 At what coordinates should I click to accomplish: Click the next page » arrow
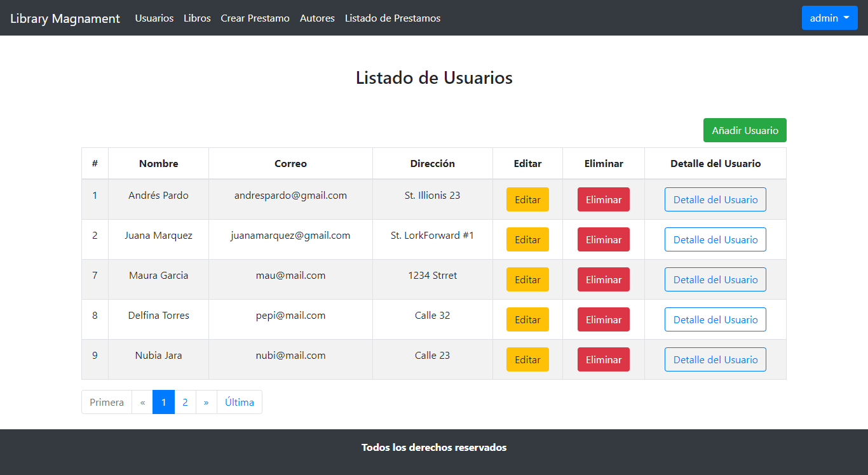tap(207, 402)
